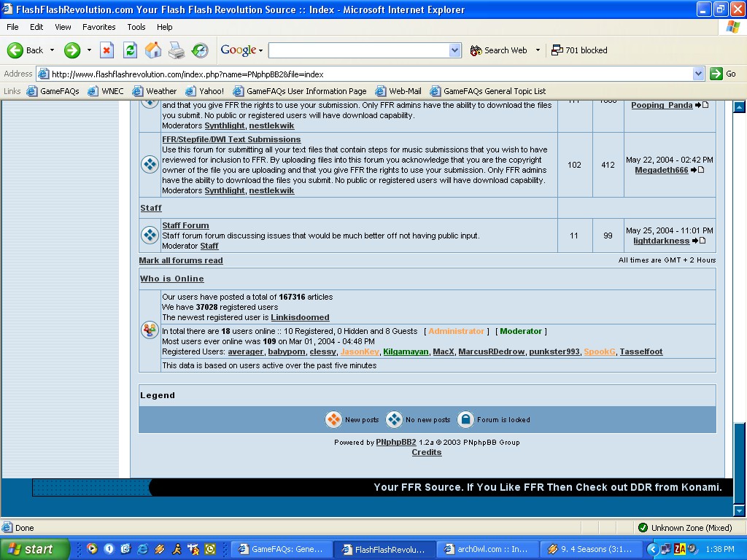The height and width of the screenshot is (560, 747).
Task: Expand the Google search box dropdown
Action: pos(455,50)
